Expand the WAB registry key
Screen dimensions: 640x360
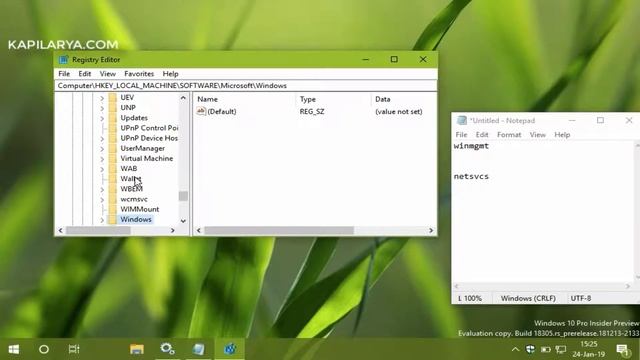[x=102, y=169]
